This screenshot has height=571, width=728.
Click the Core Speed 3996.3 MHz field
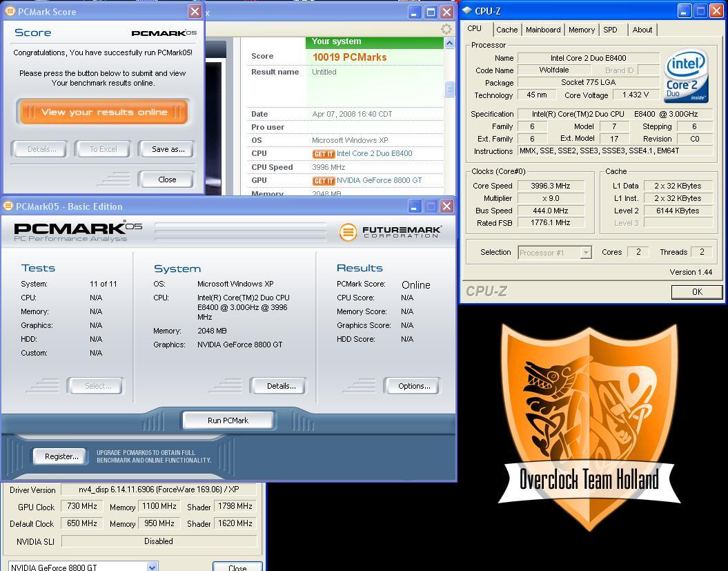pos(550,186)
